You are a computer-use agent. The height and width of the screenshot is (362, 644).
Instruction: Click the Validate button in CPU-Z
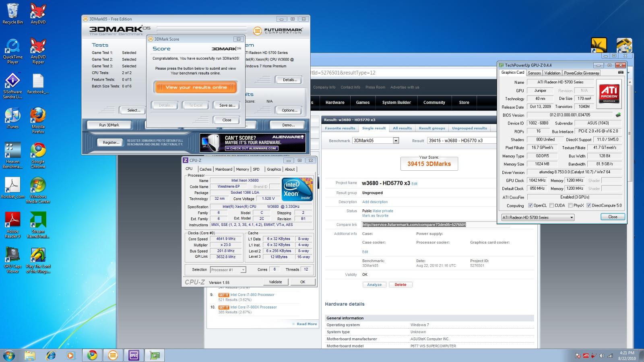click(x=275, y=282)
